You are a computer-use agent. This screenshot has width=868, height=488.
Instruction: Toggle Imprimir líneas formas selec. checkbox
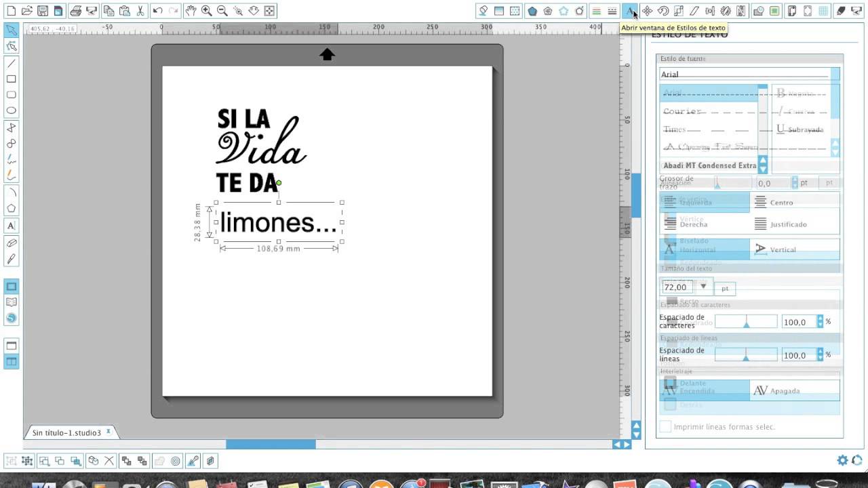coord(666,426)
